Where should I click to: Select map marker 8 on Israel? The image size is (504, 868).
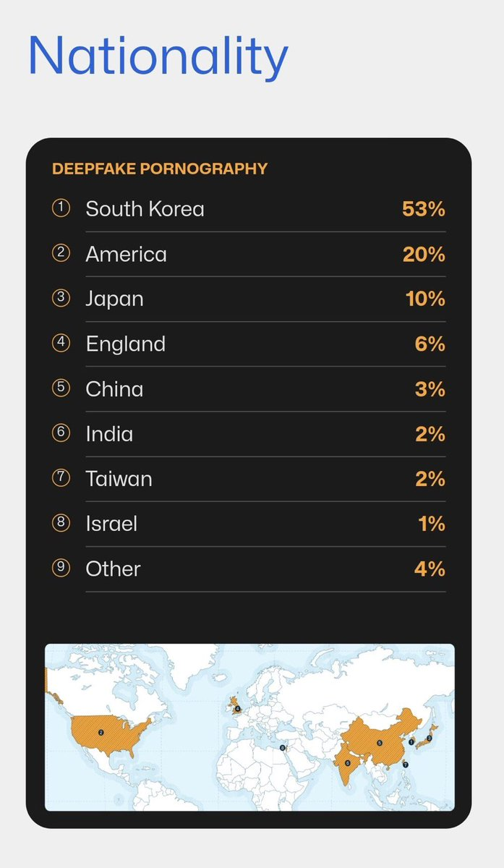coord(283,748)
